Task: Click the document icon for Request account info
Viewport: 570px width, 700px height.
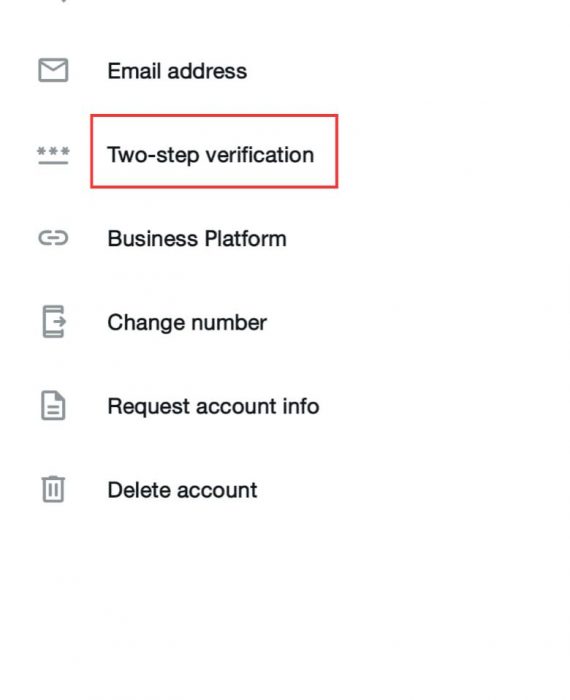Action: (x=53, y=405)
